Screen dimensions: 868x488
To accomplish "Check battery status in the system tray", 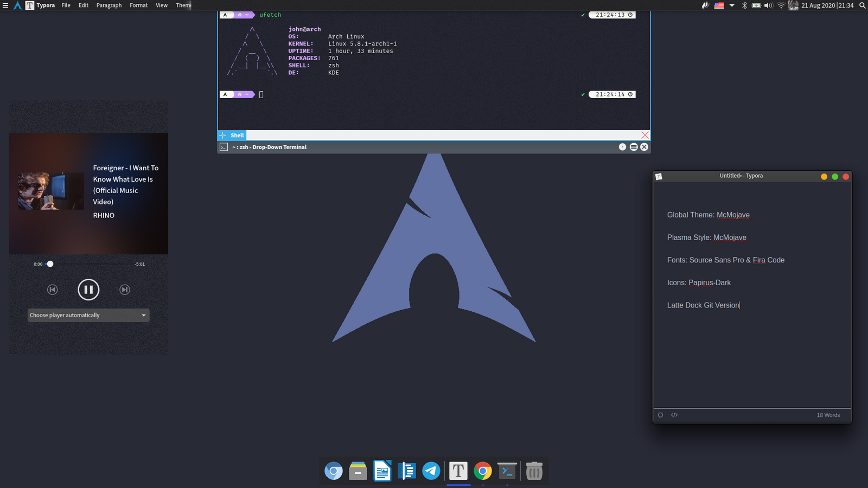I will 756,5.
